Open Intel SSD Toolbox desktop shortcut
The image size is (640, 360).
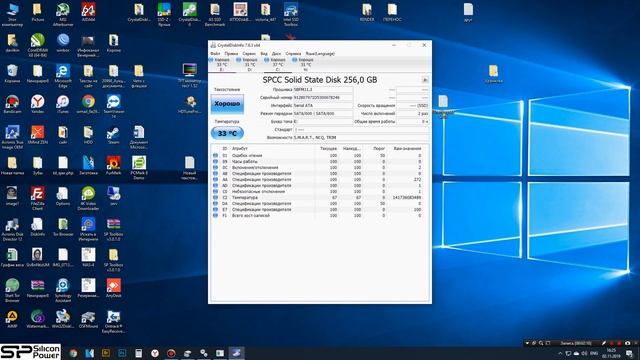pyautogui.click(x=291, y=15)
